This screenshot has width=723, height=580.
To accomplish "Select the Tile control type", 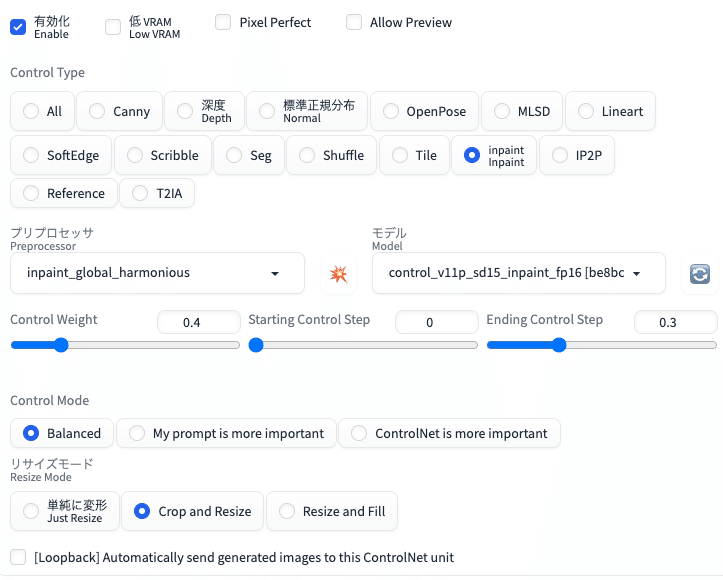I will pos(414,155).
